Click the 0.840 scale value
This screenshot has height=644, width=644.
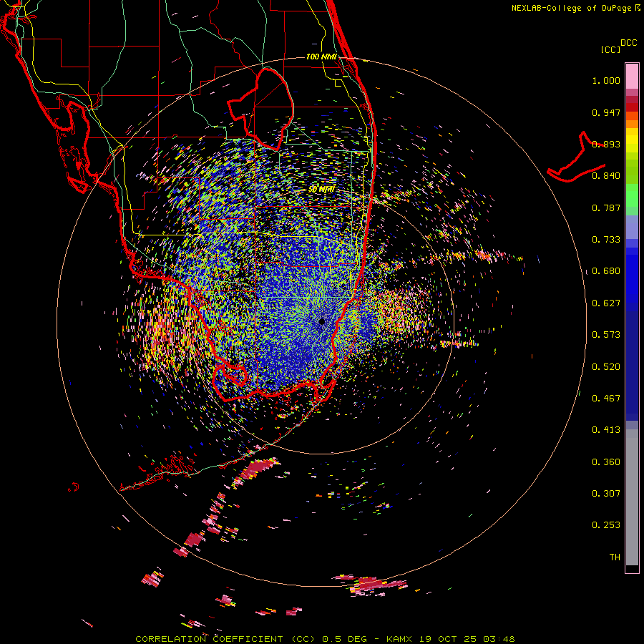tap(606, 176)
